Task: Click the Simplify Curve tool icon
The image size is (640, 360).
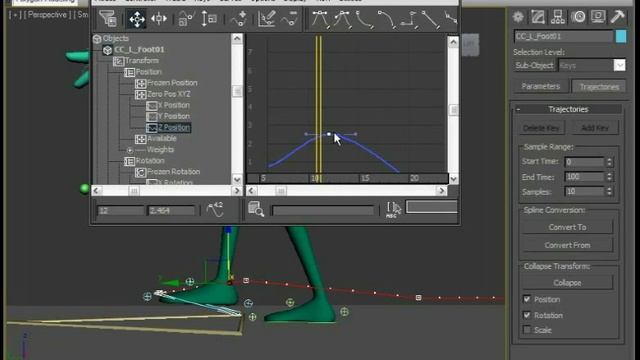Action: (289, 18)
